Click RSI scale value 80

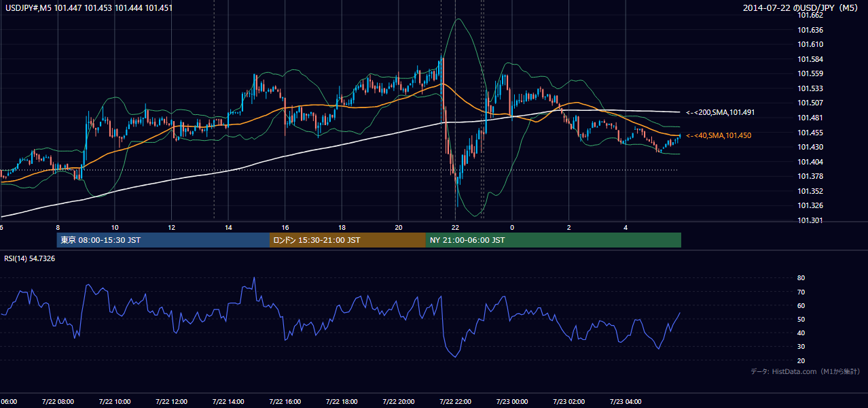[801, 278]
